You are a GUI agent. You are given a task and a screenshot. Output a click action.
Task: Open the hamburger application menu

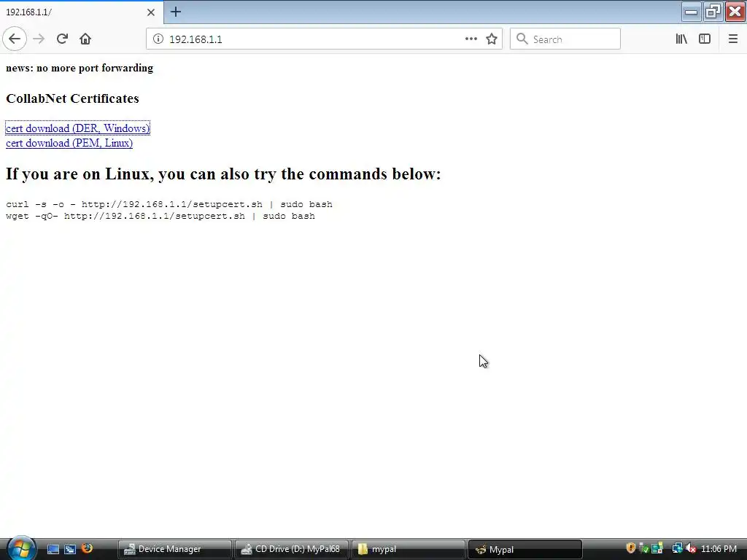[x=732, y=39]
